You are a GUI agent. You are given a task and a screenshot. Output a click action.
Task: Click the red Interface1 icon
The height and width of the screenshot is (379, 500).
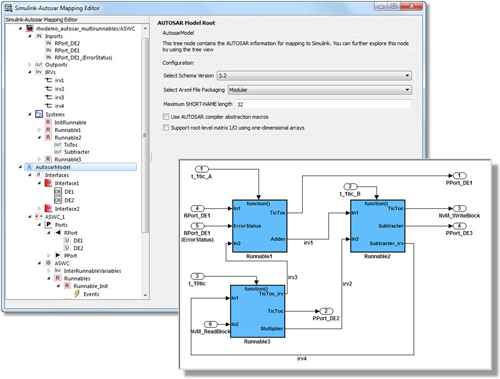tap(48, 183)
